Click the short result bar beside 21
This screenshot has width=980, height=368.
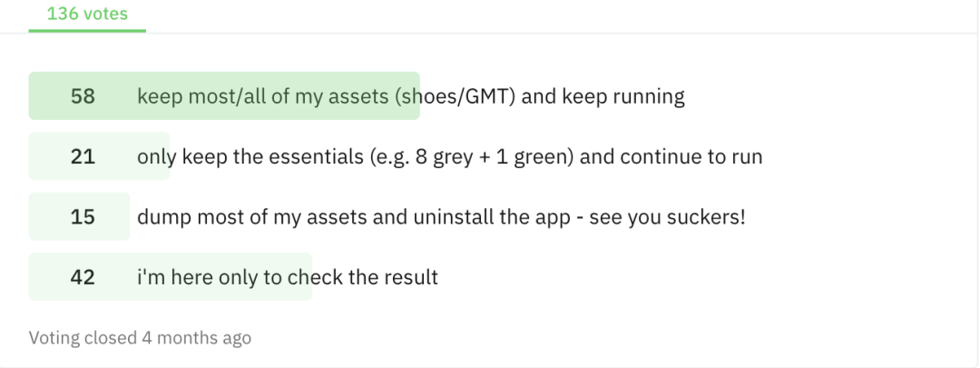coord(100,156)
